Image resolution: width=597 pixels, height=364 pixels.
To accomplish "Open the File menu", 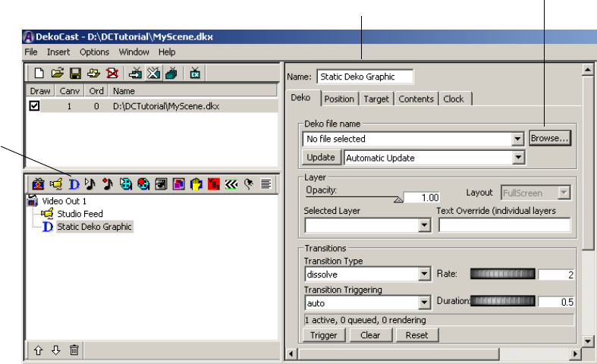I will [31, 52].
